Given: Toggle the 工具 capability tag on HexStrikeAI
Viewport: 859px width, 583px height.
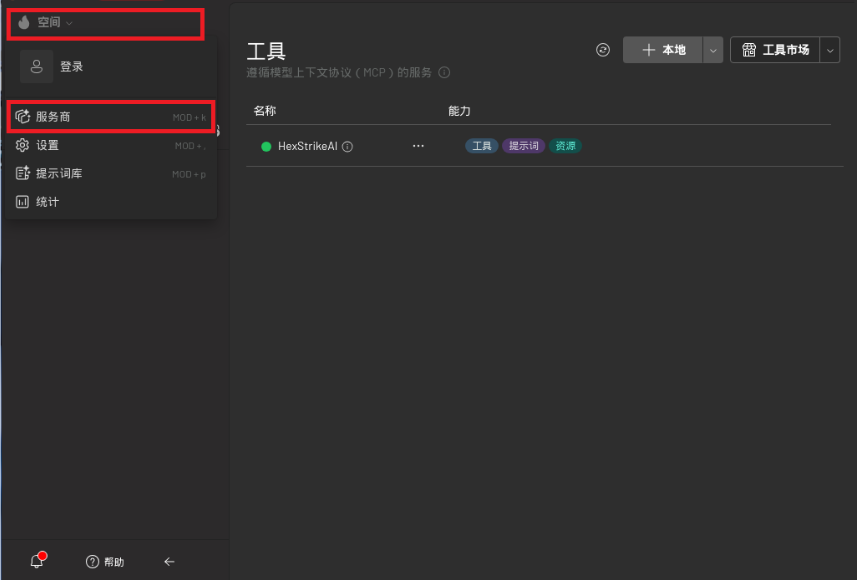Looking at the screenshot, I should coord(482,145).
